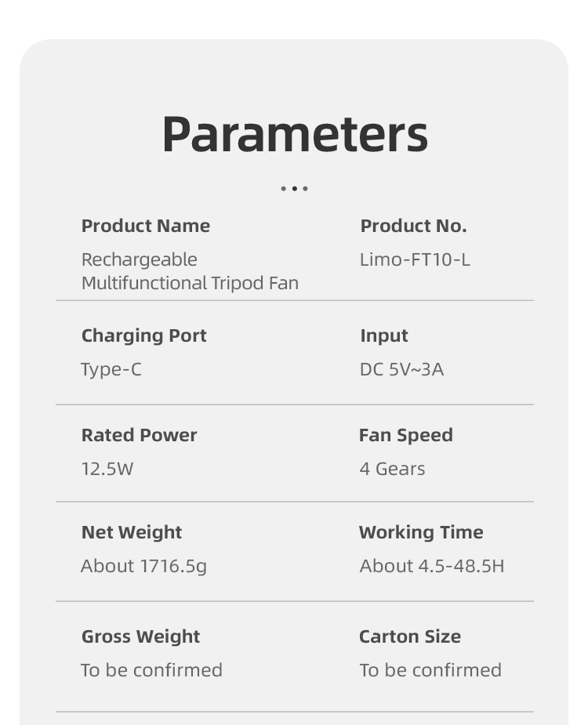The width and height of the screenshot is (588, 725).
Task: Select the Net Weight label
Action: pos(132,533)
